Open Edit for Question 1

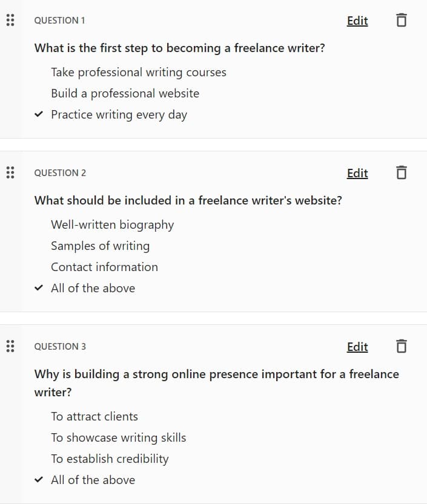(357, 21)
